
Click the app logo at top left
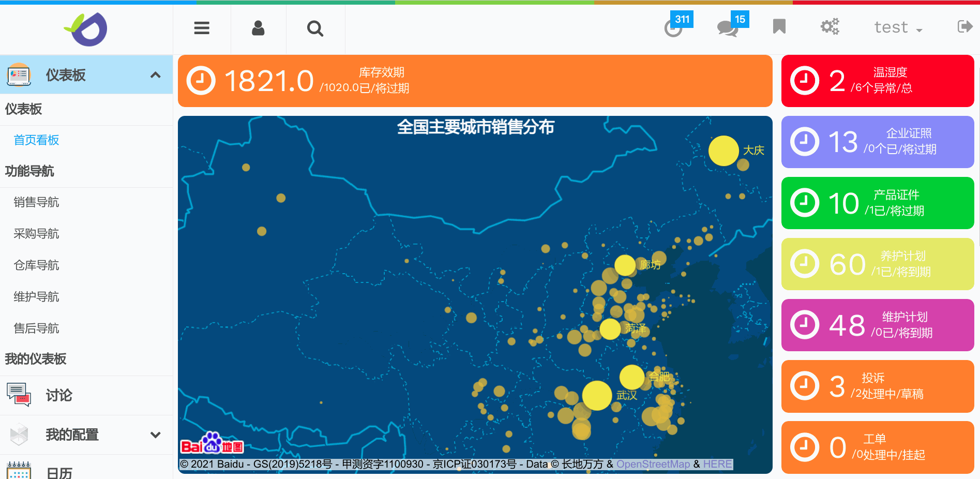pos(86,29)
